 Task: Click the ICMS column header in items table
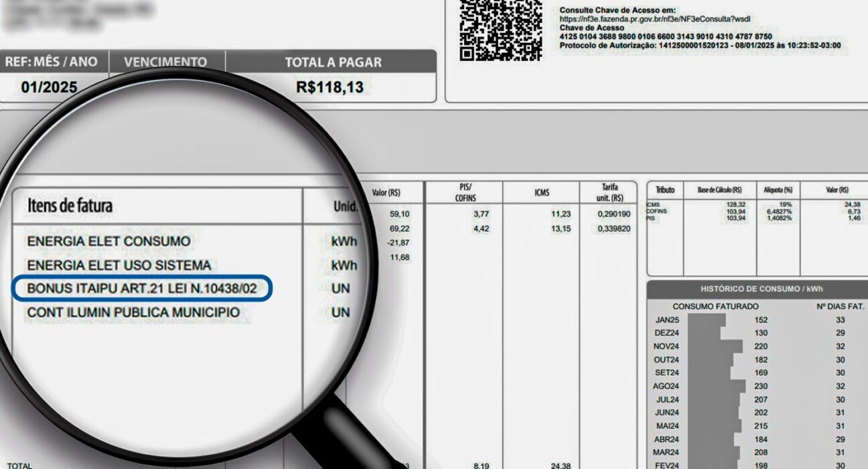click(x=542, y=193)
